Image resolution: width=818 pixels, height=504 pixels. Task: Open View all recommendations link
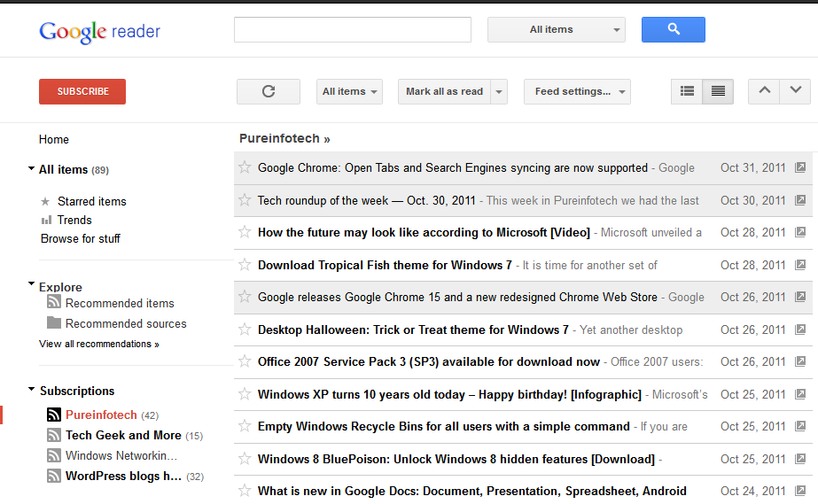pos(99,344)
